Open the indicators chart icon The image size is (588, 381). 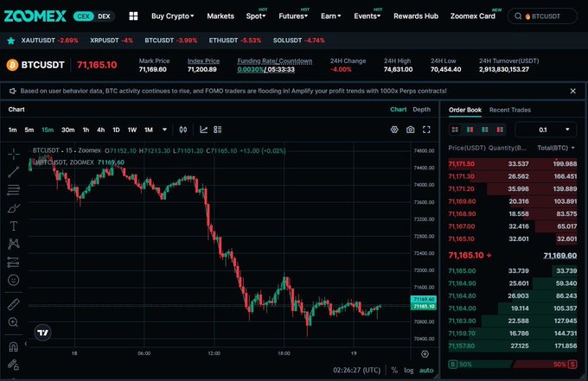click(204, 130)
